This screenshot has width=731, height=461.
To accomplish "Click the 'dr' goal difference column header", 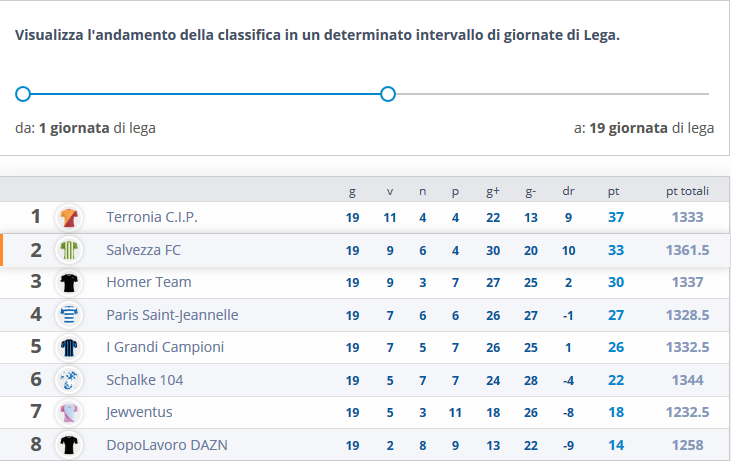I will pos(568,191).
